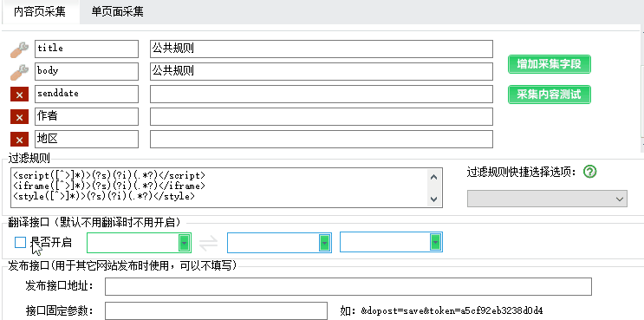Remove the 作者 field using red X
Viewport: 644px width, 320px height.
pyautogui.click(x=19, y=117)
